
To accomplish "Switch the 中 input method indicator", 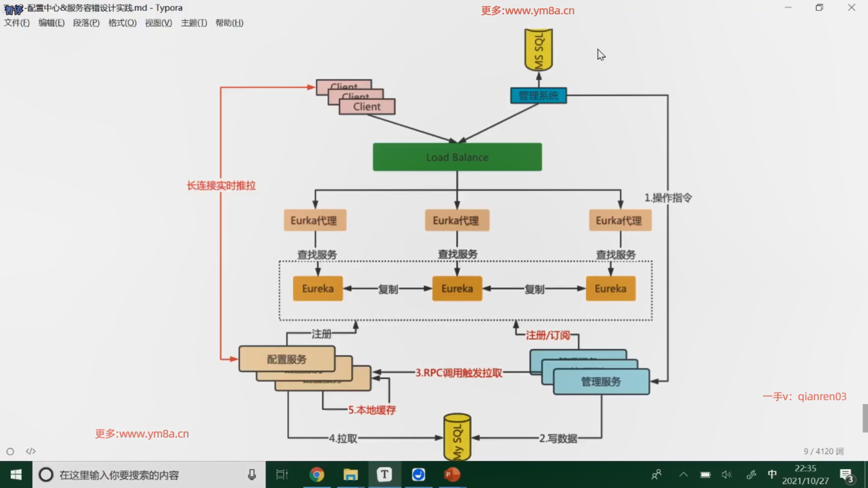I will [x=772, y=474].
